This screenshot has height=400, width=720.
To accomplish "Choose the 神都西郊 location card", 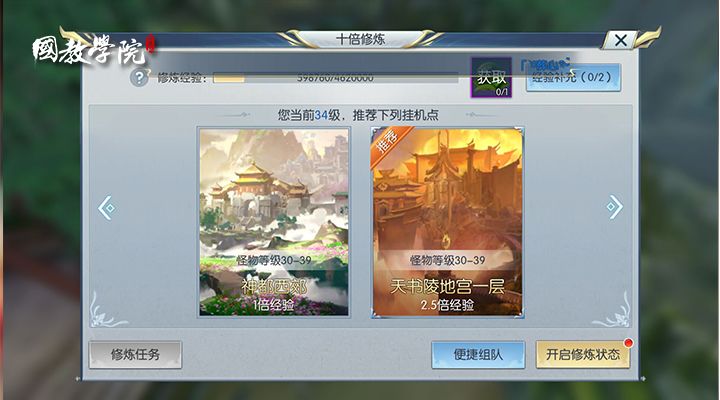I will pos(274,222).
